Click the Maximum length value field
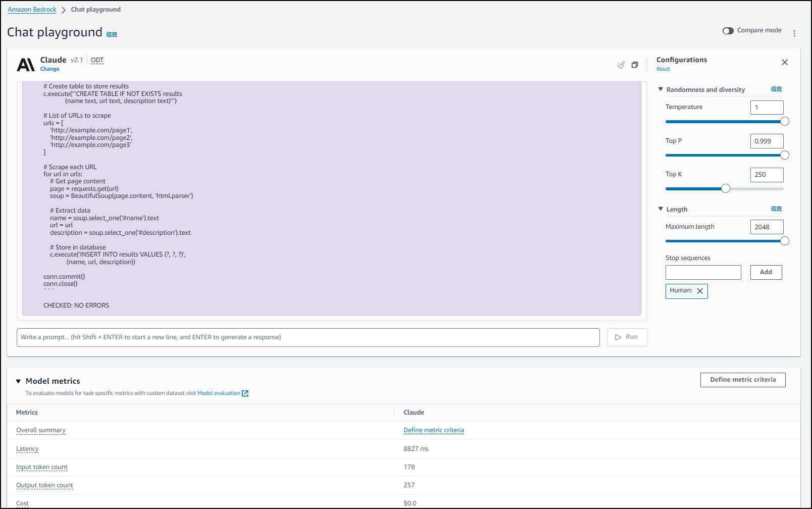812x509 pixels. 767,227
